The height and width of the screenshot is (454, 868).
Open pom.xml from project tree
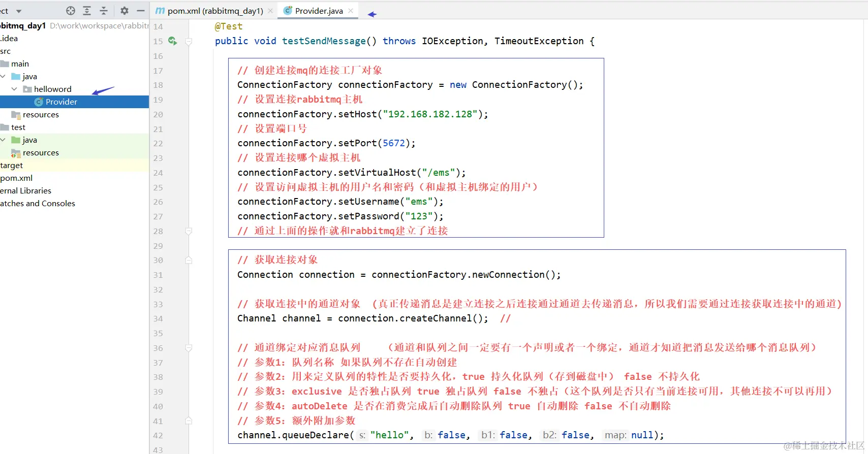tap(16, 178)
